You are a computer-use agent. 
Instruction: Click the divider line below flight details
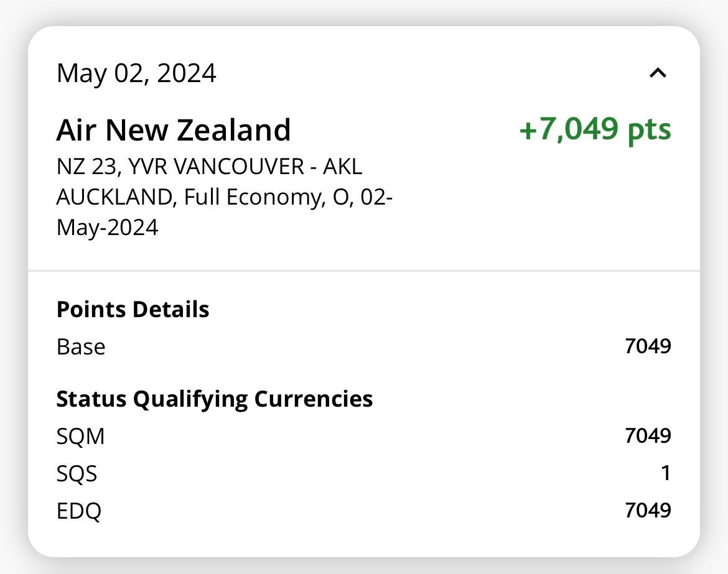click(x=364, y=271)
